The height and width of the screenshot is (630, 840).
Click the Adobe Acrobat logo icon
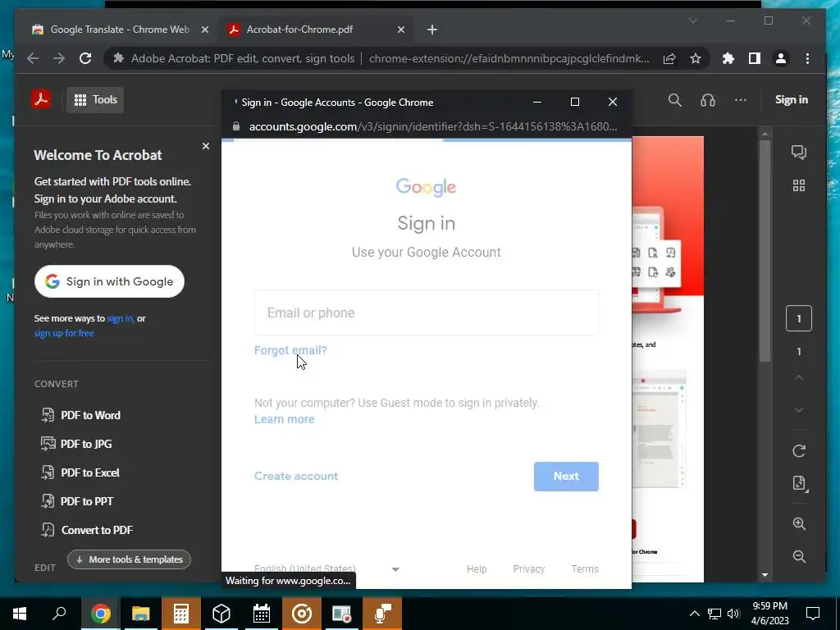[41, 99]
